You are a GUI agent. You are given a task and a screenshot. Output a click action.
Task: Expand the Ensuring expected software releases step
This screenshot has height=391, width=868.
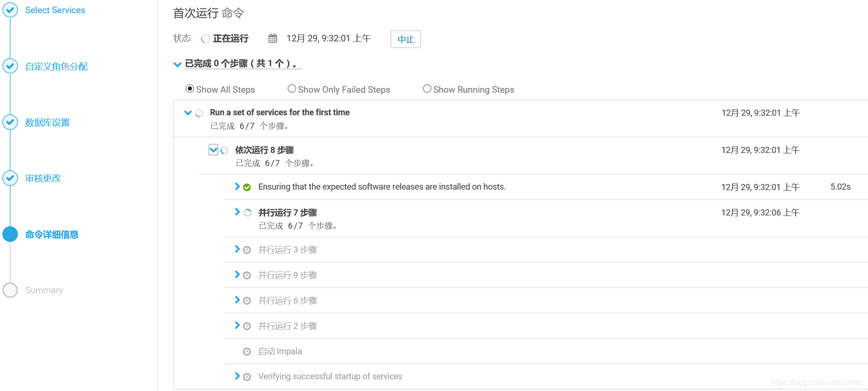tap(237, 186)
